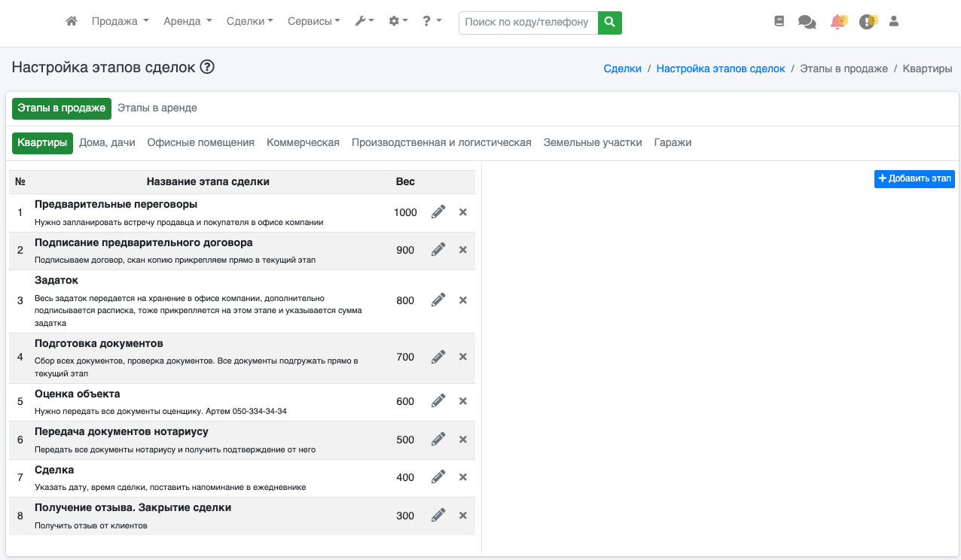Open the chat messages icon
This screenshot has height=560, width=961.
pyautogui.click(x=807, y=23)
